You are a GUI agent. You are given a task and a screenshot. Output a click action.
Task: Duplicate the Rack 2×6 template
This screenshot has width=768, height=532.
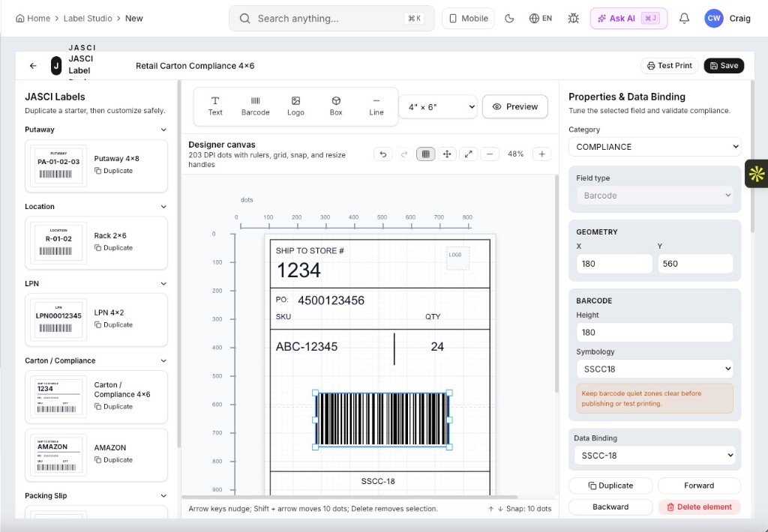114,248
